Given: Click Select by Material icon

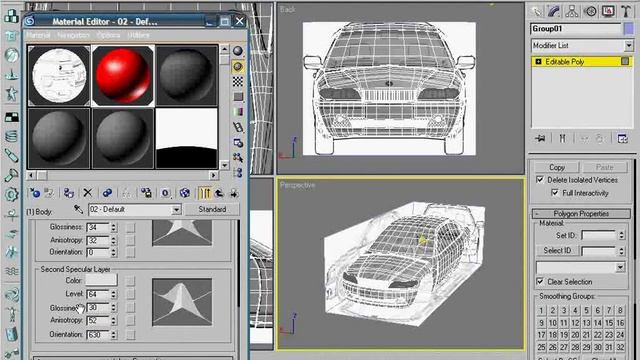Looking at the screenshot, I should pos(238,158).
